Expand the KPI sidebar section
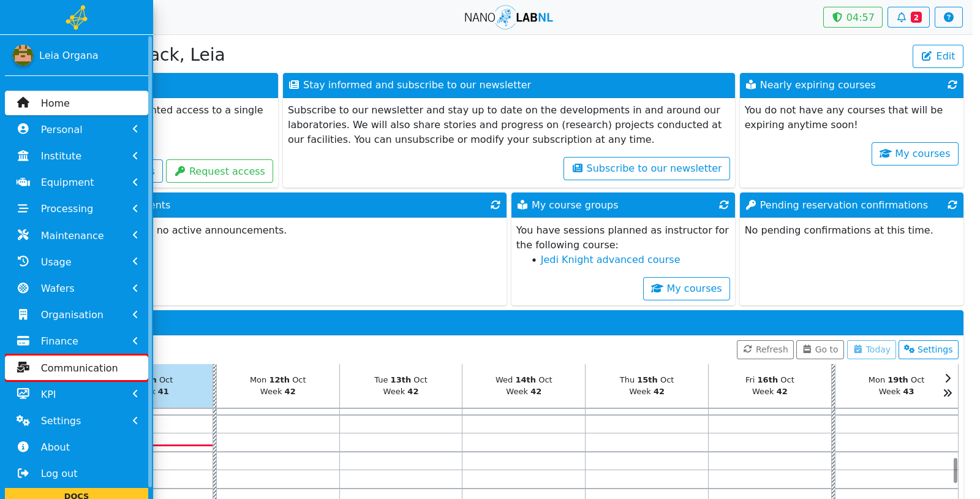Viewport: 980px width, 499px height. [x=77, y=394]
